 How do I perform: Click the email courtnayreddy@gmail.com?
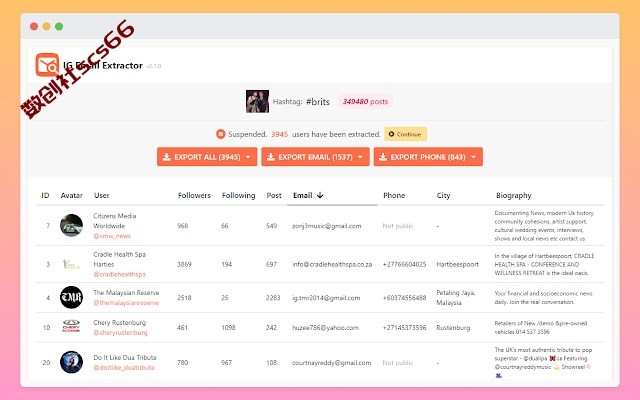[x=331, y=362]
